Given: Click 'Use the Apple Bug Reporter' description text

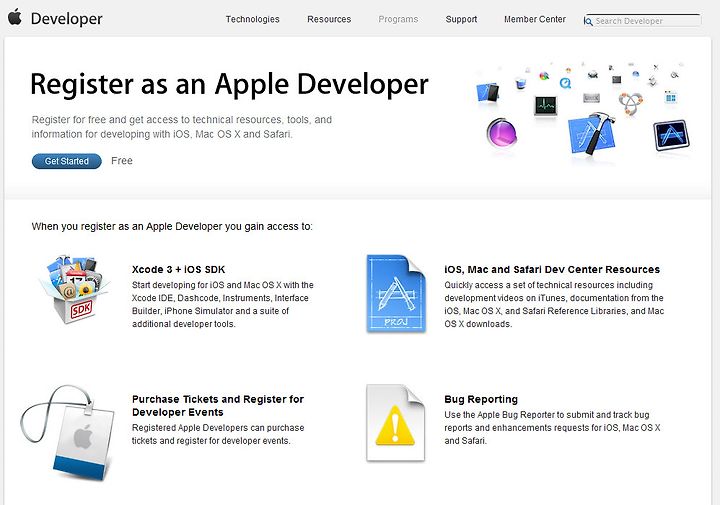Looking at the screenshot, I should pyautogui.click(x=552, y=428).
